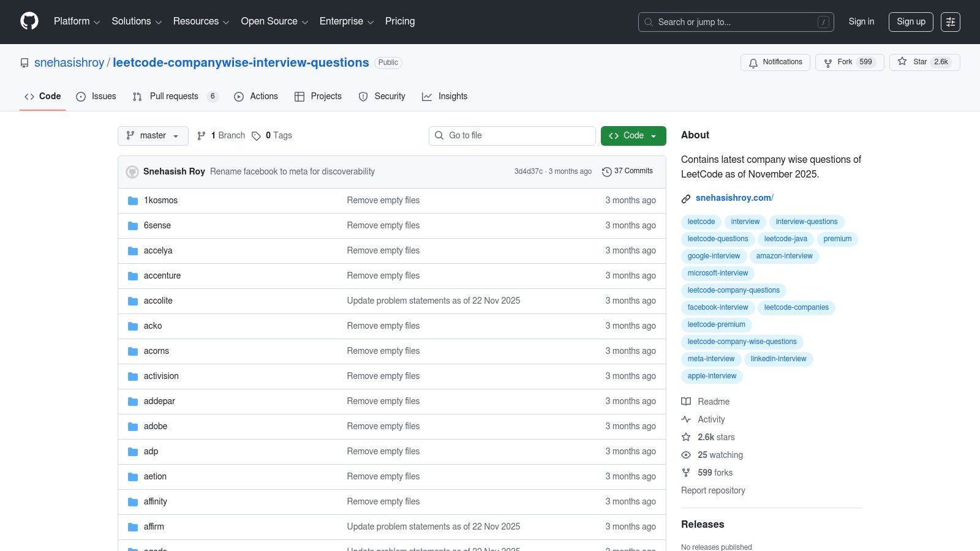Open the Notifications bell icon
Screen dimensions: 980x551
tap(753, 62)
